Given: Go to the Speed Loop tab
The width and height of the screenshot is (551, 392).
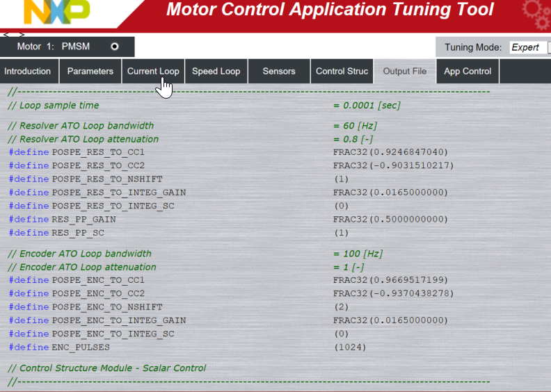Looking at the screenshot, I should pyautogui.click(x=216, y=71).
